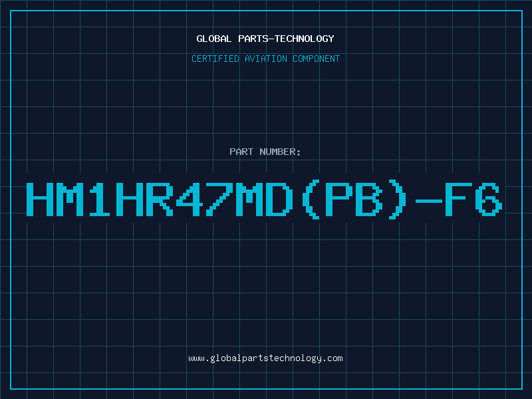Select the HM1HR47MD(PB)-F6 part number

pos(264,199)
